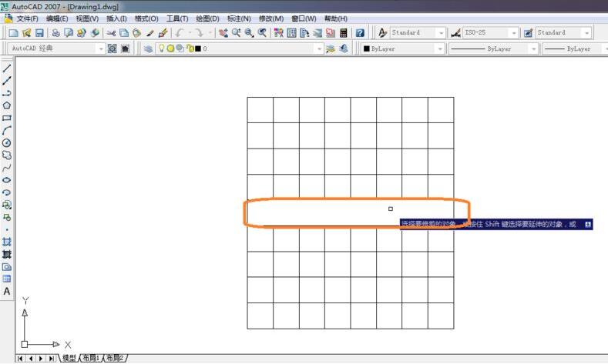Select the Polygon tool in the draw toolbar
The image size is (608, 364).
click(7, 105)
